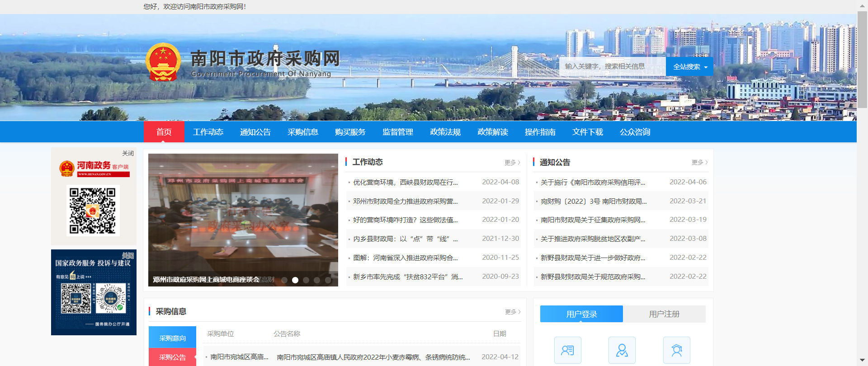
Task: Open the 全站搜索 dropdown
Action: pyautogui.click(x=689, y=66)
